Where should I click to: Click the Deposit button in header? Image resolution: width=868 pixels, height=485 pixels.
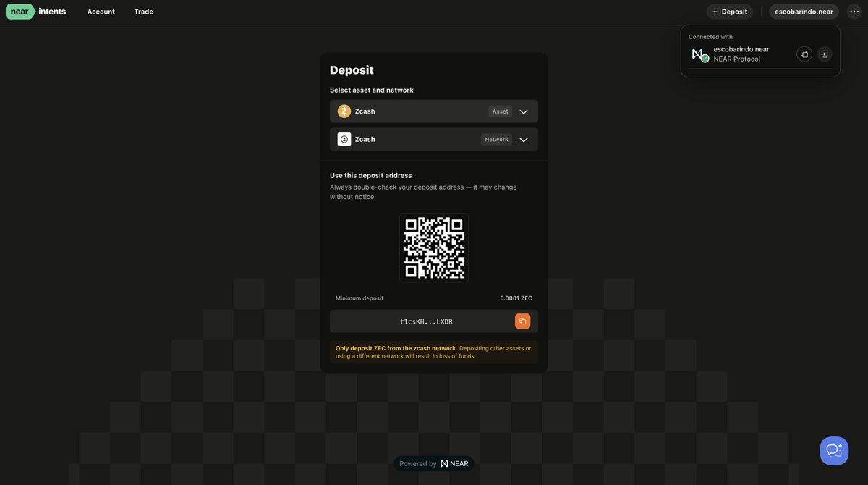730,12
